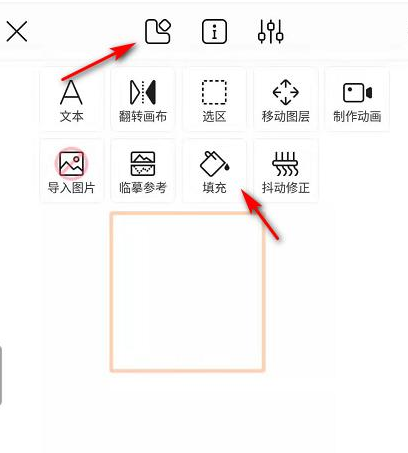Choose the 选区 selection tool

tap(214, 99)
